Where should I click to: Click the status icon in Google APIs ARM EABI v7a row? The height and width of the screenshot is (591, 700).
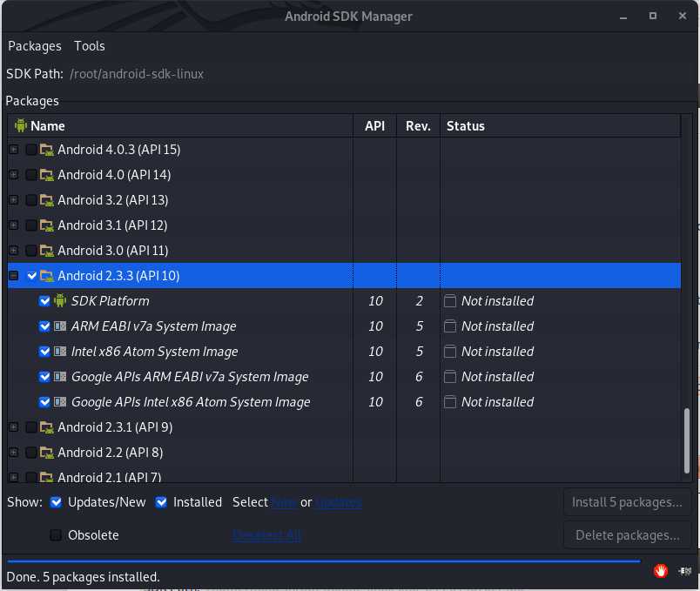(x=450, y=377)
